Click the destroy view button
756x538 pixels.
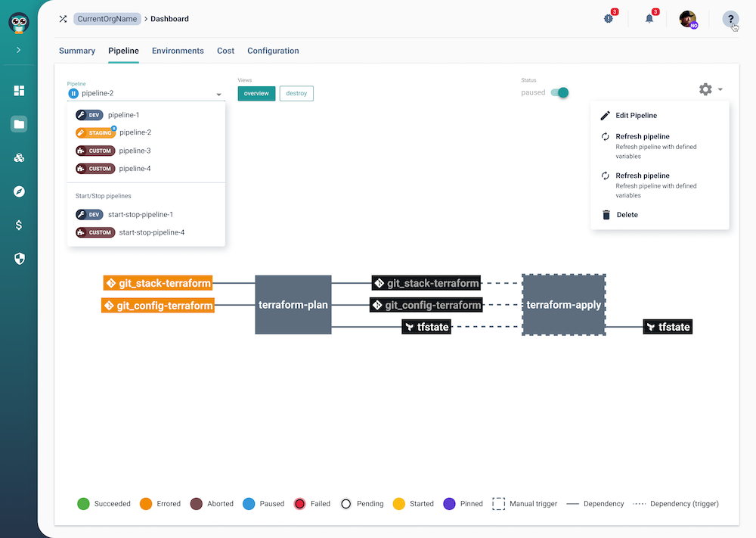296,93
